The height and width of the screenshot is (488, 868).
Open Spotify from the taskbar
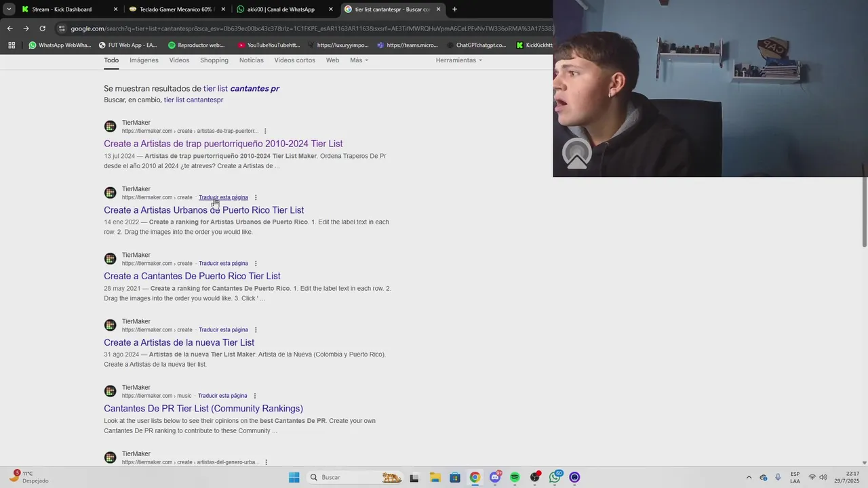click(515, 477)
